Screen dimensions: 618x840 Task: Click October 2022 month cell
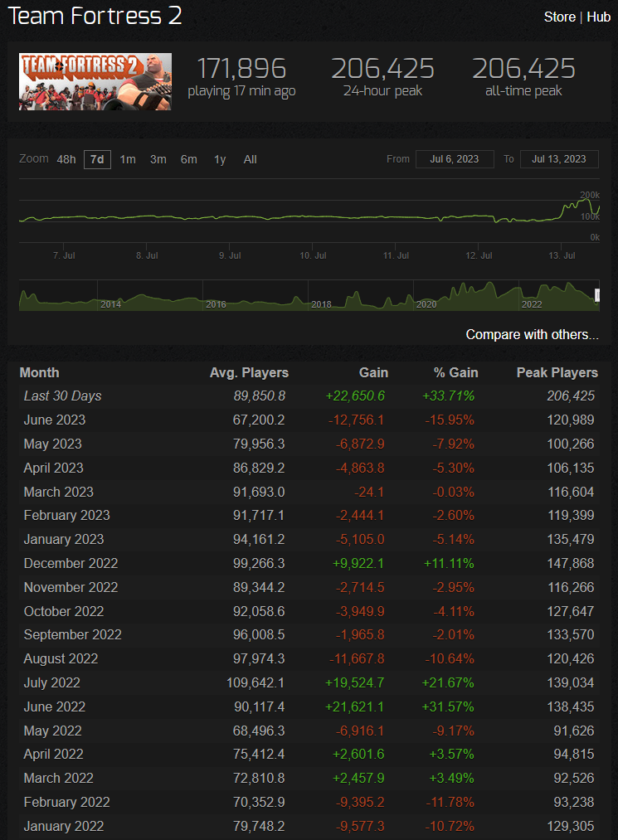[64, 611]
